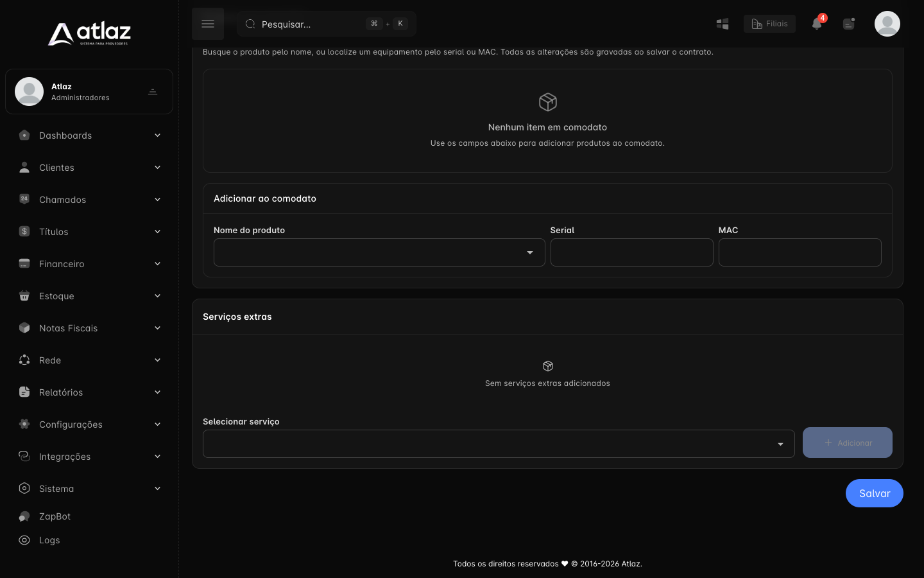
Task: Open the Nome do produto dropdown
Action: pyautogui.click(x=379, y=252)
